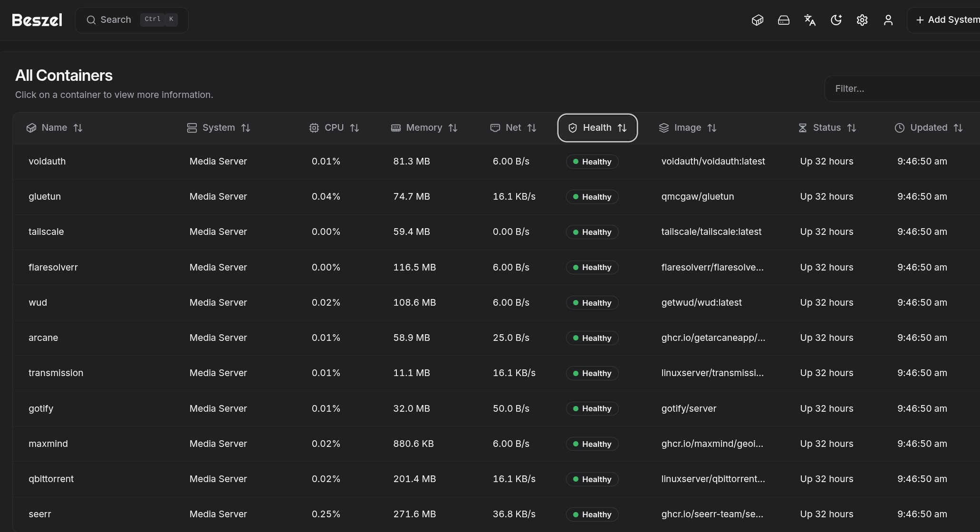Sort containers by Net column

[513, 128]
